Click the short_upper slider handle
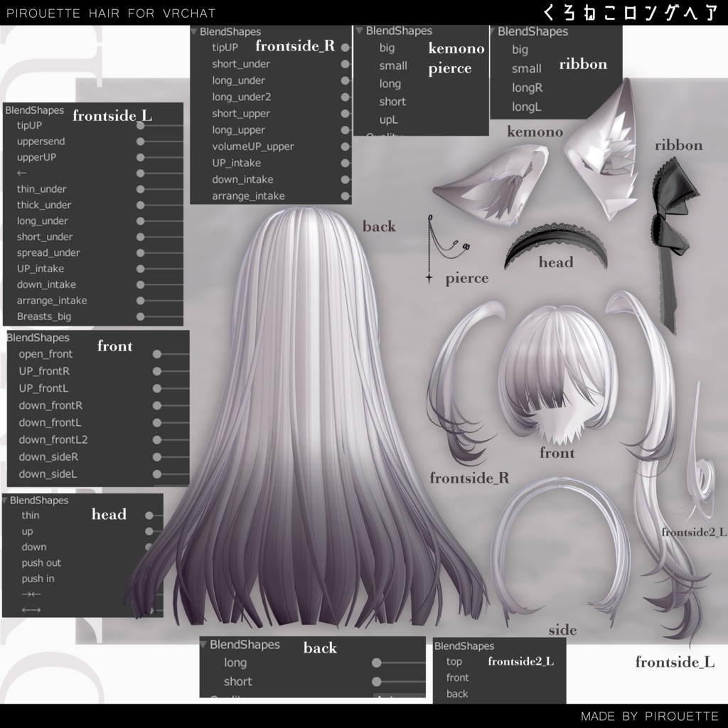The image size is (728, 728). point(345,114)
